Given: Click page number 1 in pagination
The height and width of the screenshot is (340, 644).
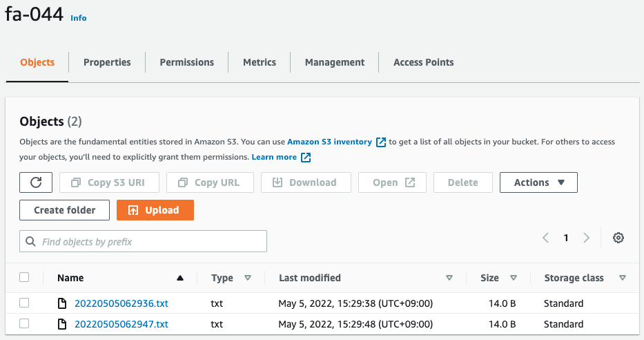Looking at the screenshot, I should (x=566, y=238).
